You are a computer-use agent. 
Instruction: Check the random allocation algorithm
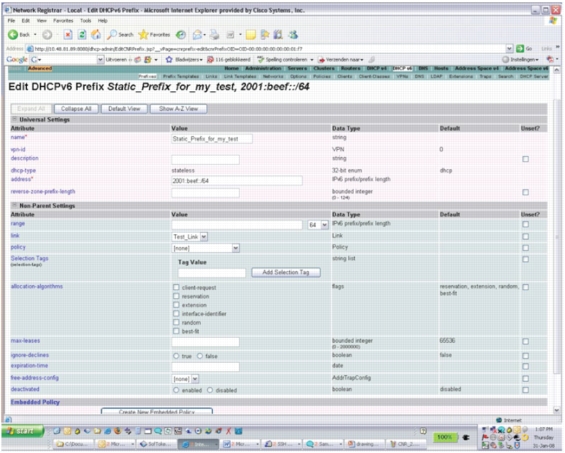pos(176,322)
